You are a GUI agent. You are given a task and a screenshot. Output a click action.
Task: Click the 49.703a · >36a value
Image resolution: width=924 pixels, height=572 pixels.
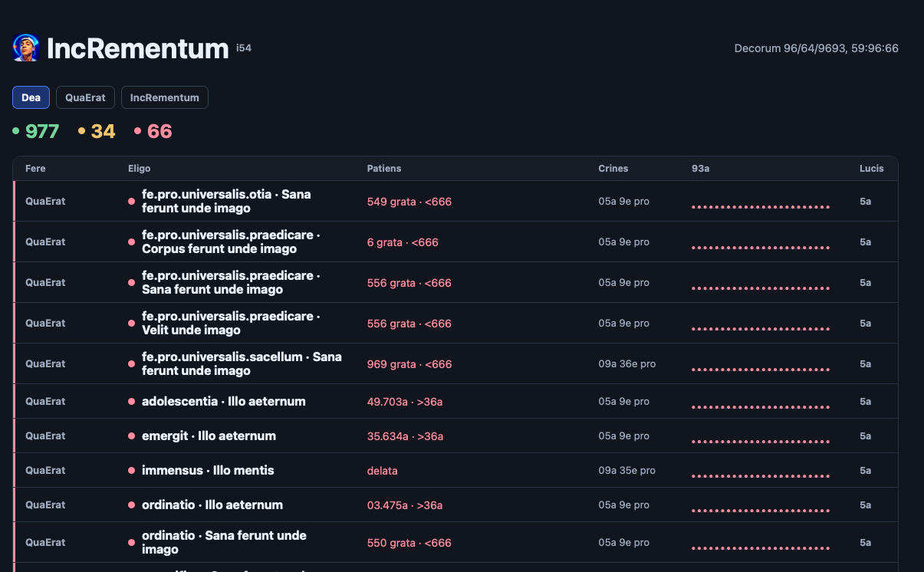405,402
